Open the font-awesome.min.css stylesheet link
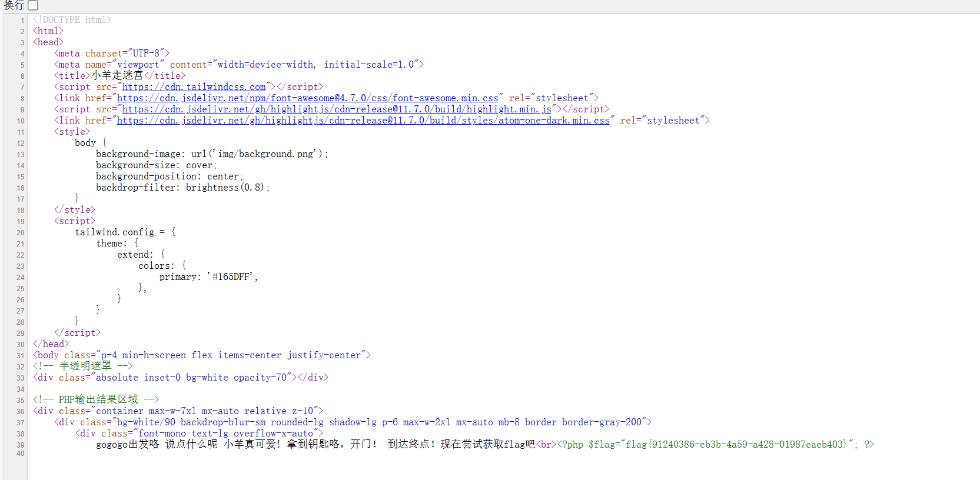This screenshot has height=480, width=980. pos(307,98)
